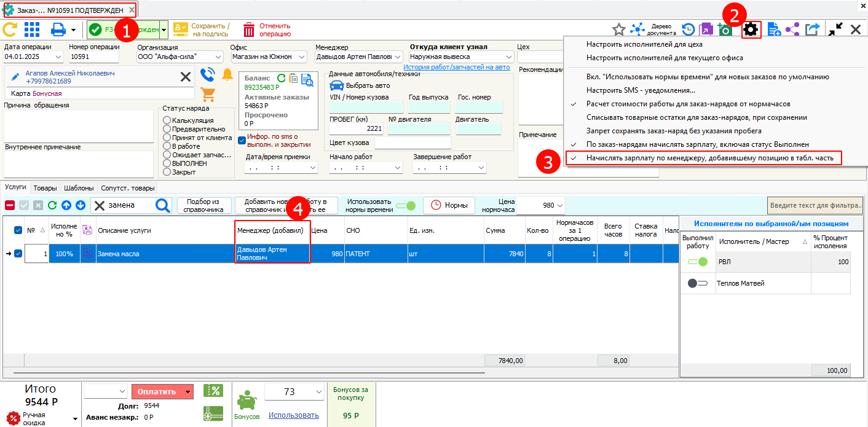
Task: Click the green camera icon in the toolbar
Action: point(725,29)
